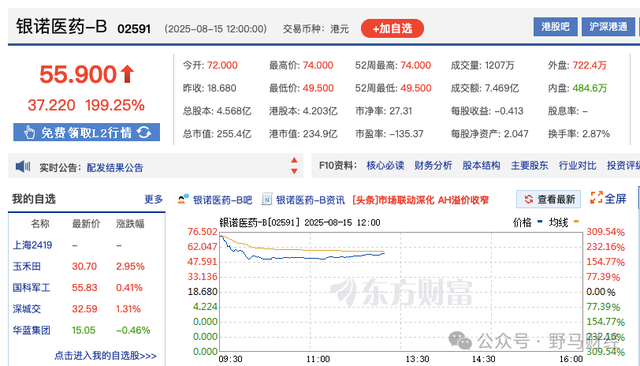Viewport: 640px width, 366px height.
Task: Open headline 市场联动深化 AH溢价收窄
Action: click(x=420, y=200)
